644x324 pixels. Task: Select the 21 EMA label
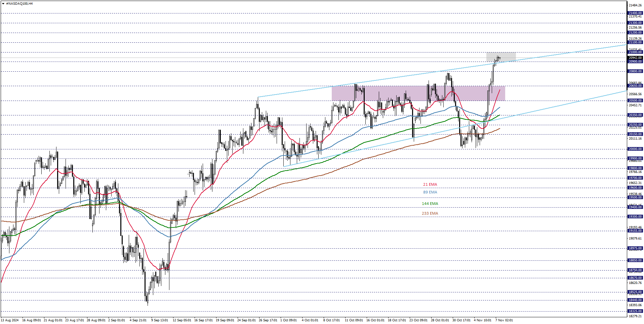[x=430, y=184]
